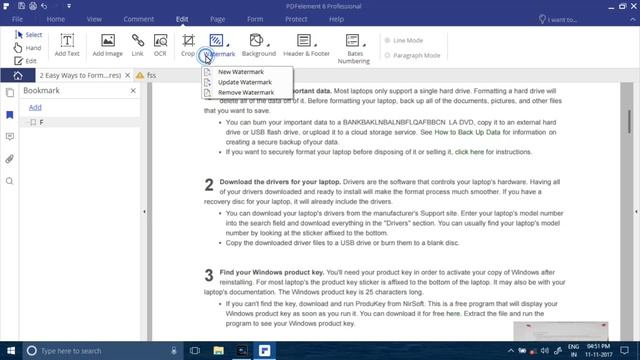
Task: Click the undo arrow in title bar
Action: [44, 6]
